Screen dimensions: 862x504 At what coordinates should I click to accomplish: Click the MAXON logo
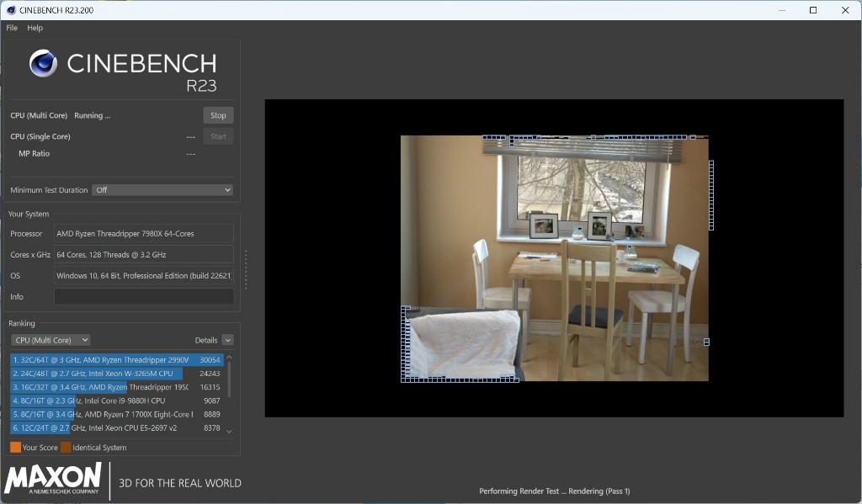(52, 479)
